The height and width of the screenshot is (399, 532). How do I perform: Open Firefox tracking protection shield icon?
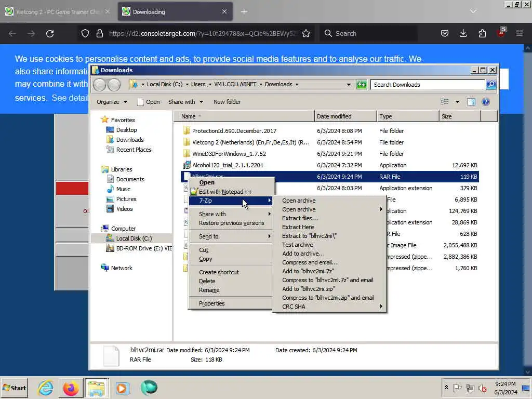pos(85,33)
